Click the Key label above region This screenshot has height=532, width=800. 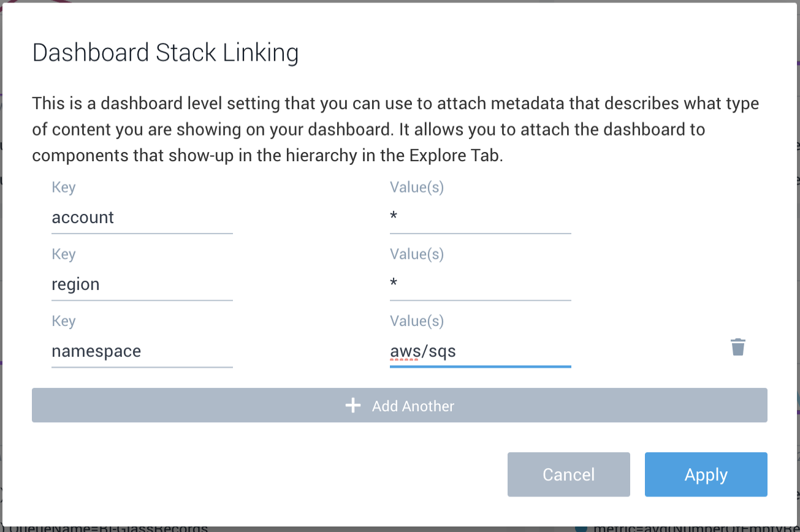coord(63,254)
